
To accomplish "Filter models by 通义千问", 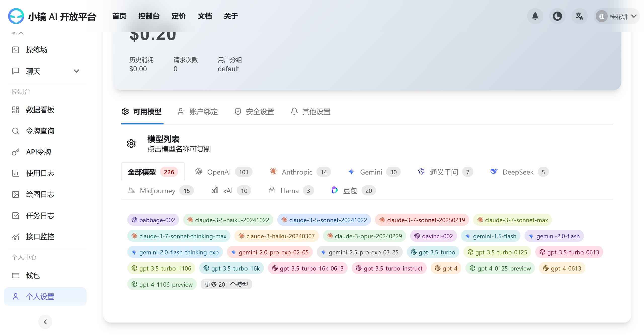I will [x=445, y=172].
